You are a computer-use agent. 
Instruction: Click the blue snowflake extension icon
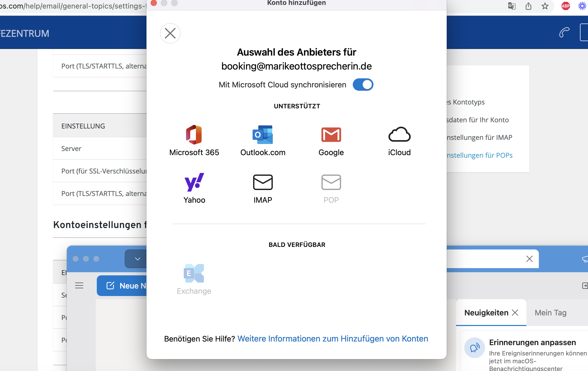pyautogui.click(x=582, y=6)
